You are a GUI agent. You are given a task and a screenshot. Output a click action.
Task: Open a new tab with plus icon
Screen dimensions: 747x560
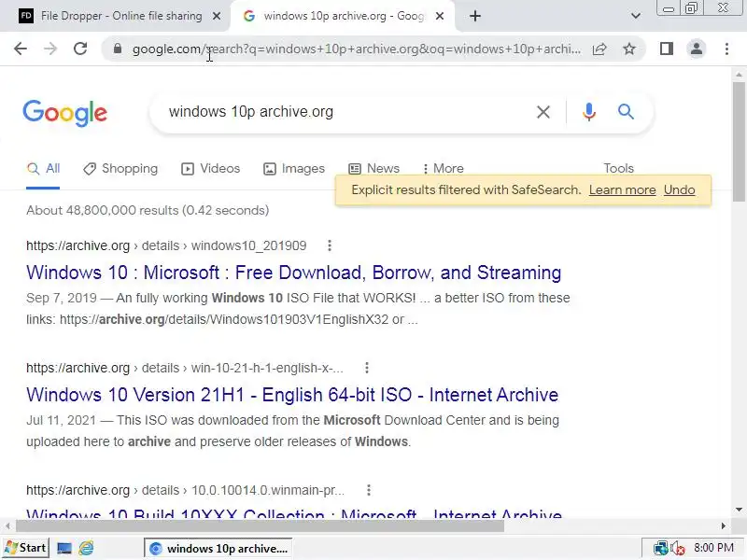[x=475, y=16]
